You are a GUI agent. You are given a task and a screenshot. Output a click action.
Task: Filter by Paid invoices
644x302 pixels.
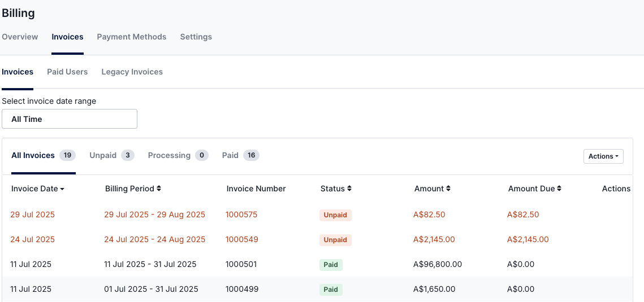coord(240,156)
